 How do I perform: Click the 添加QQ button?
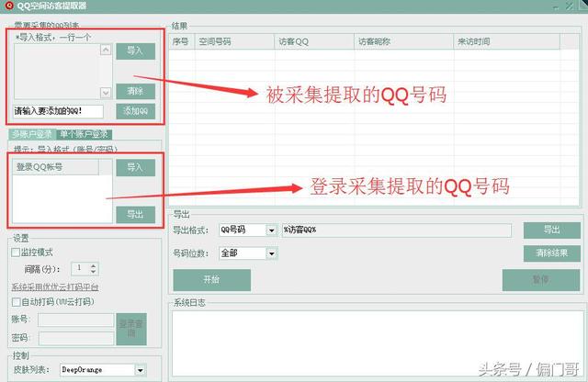coord(135,111)
